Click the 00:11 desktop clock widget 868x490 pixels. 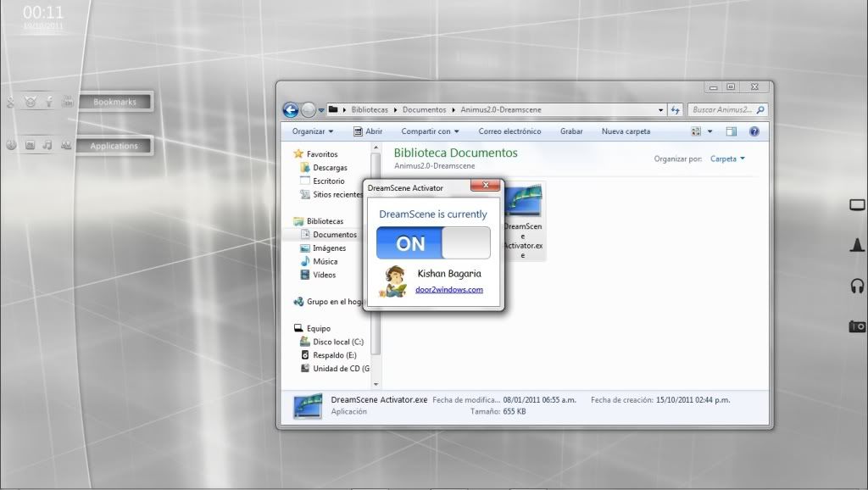tap(43, 12)
